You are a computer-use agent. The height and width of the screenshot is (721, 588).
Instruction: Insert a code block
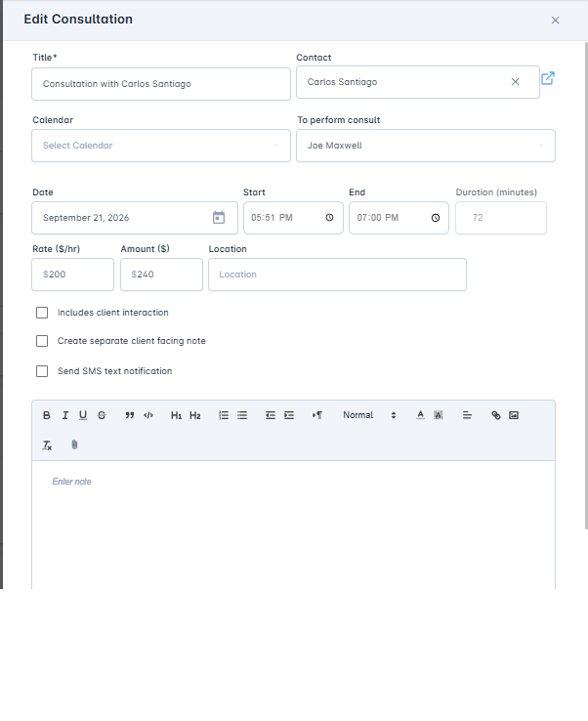tap(148, 415)
